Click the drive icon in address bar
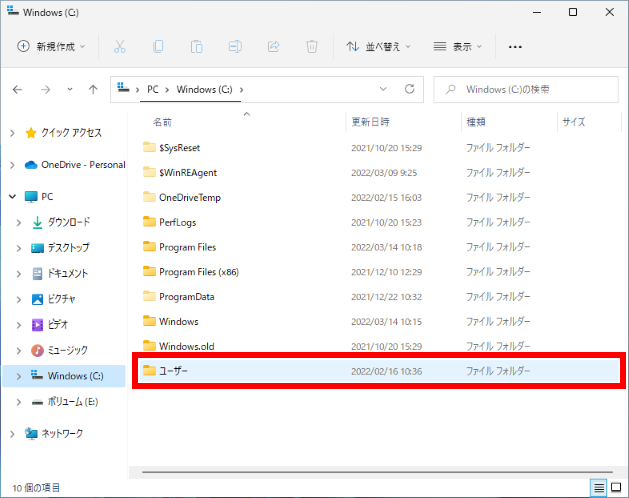 pos(123,87)
